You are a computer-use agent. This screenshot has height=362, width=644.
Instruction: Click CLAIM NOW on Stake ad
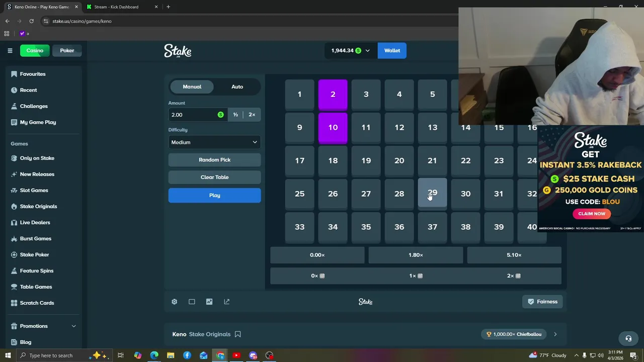592,214
